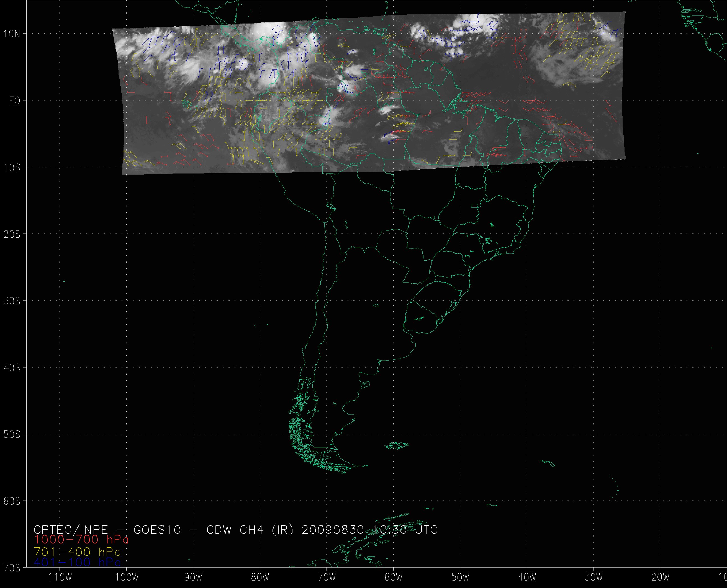Click the yellow 701-400 hPa legend entry
Image resolution: width=727 pixels, height=588 pixels.
point(77,552)
